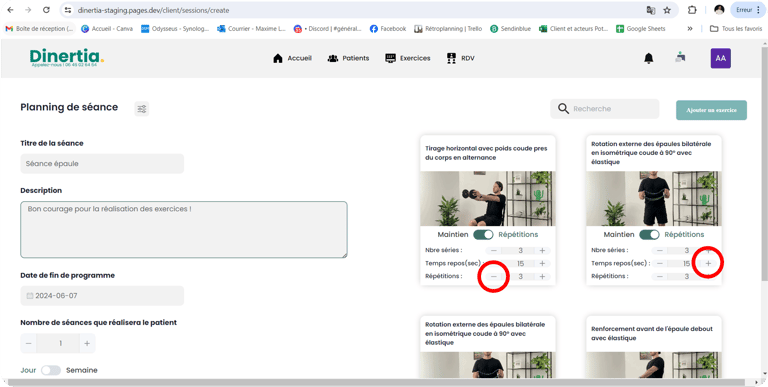Open the Discord #général bookmark
Viewport: 768px width, 387px height.
coord(328,29)
